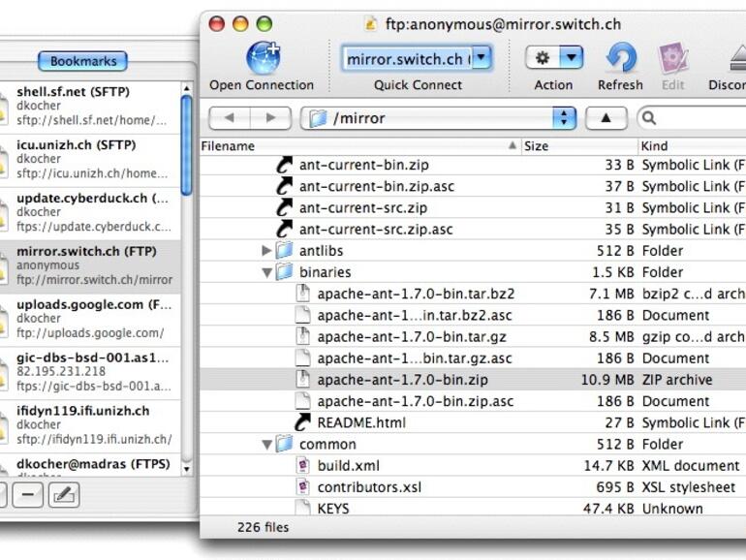
Task: Click the Edit toolbar icon
Action: [672, 58]
